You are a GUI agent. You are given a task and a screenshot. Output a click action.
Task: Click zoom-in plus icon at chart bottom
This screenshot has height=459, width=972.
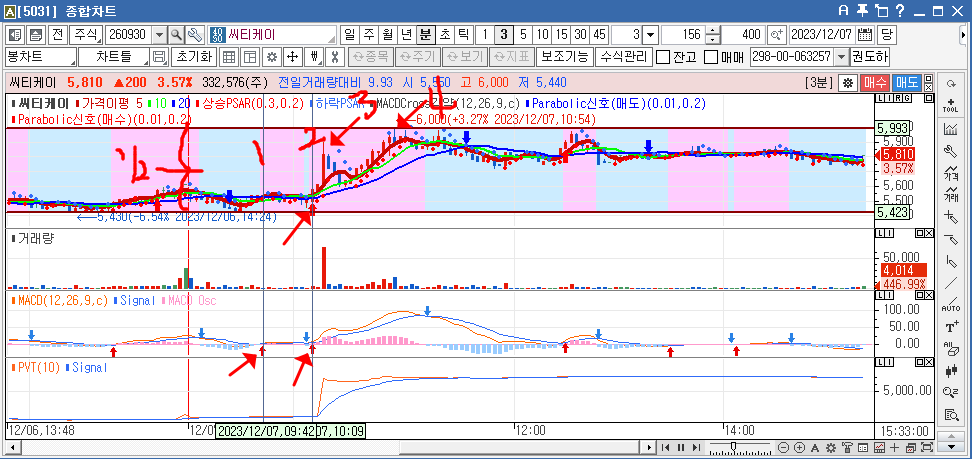(800, 447)
